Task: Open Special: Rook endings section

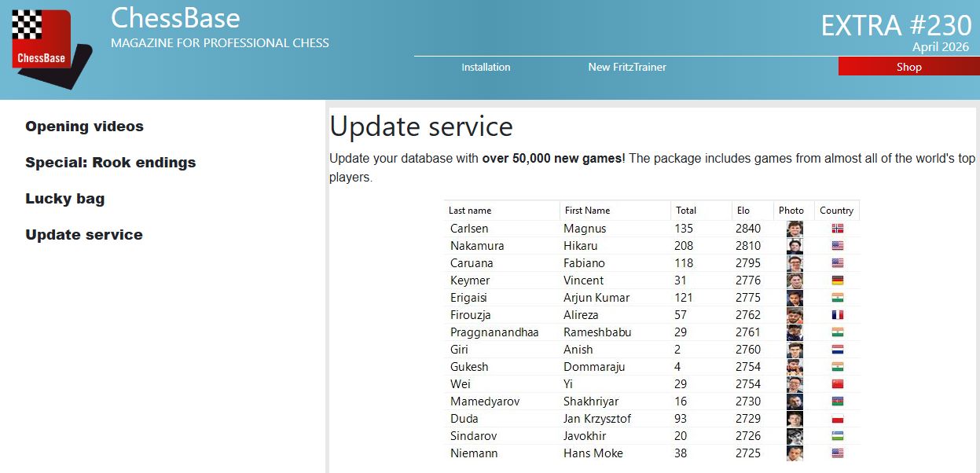Action: [x=110, y=163]
